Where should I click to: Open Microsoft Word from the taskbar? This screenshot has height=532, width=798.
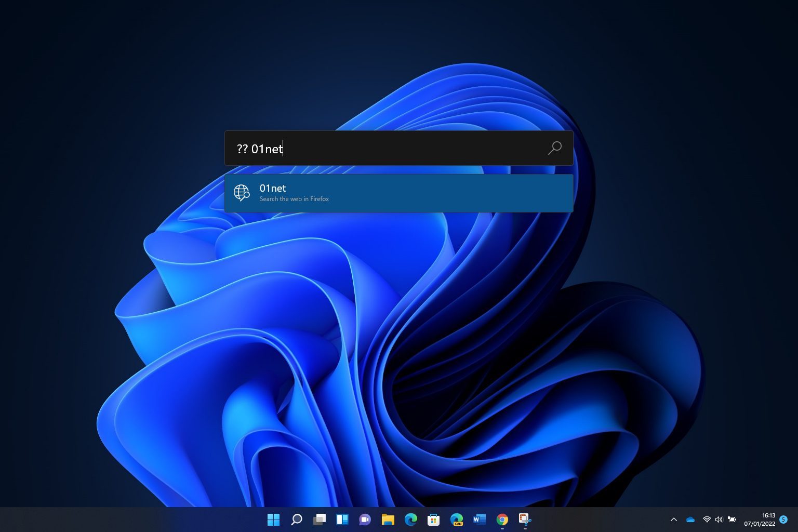point(479,520)
